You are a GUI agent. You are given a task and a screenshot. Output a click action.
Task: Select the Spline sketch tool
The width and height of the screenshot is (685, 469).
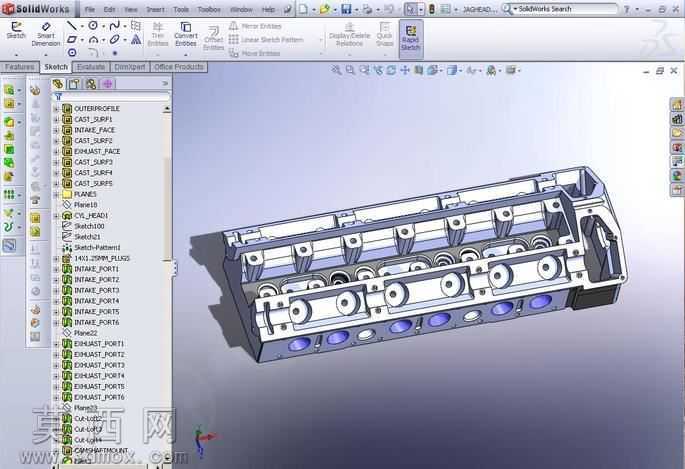[x=114, y=26]
